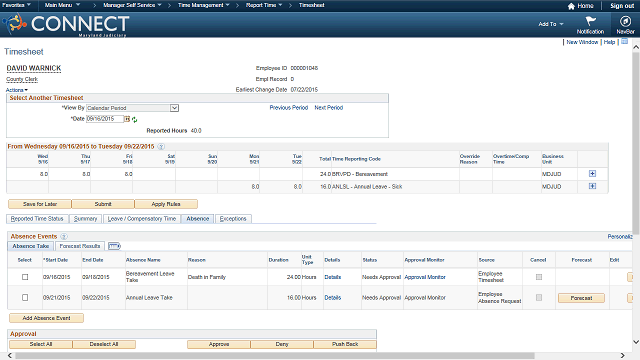Expand the Actions menu
Viewport: 640px width, 360px height.
17,90
